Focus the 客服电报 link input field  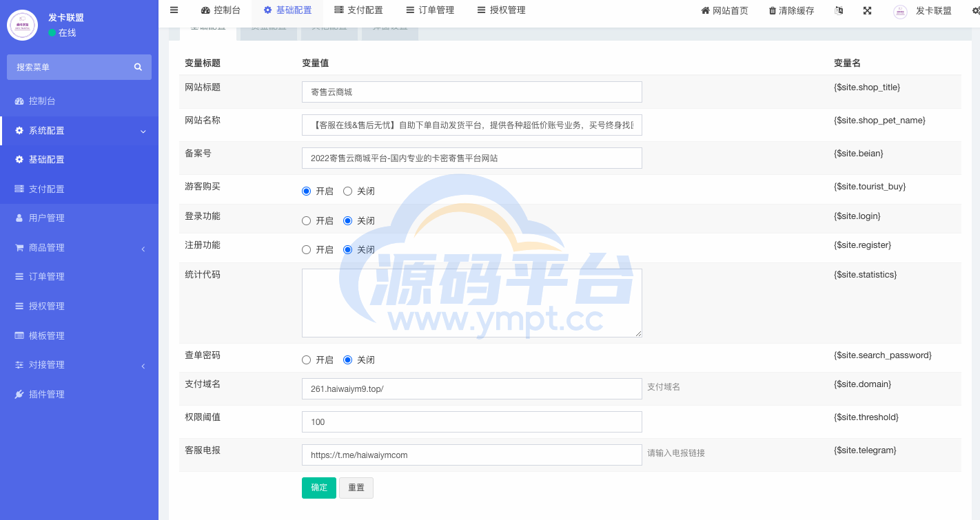472,455
